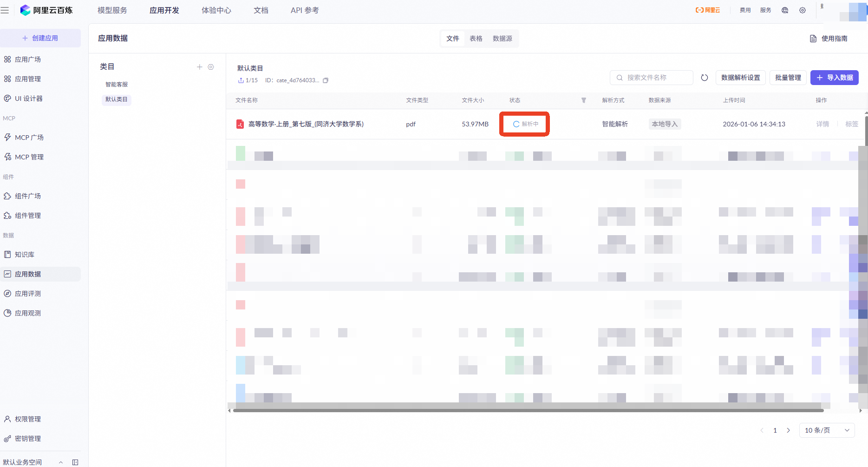Select the 文件 tab
Viewport: 868px width, 467px height.
pos(453,39)
